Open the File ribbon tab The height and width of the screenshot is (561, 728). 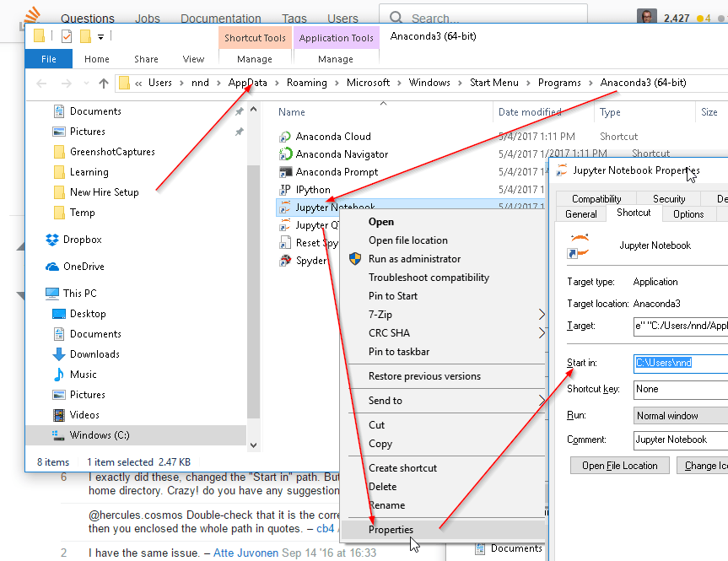pos(49,59)
